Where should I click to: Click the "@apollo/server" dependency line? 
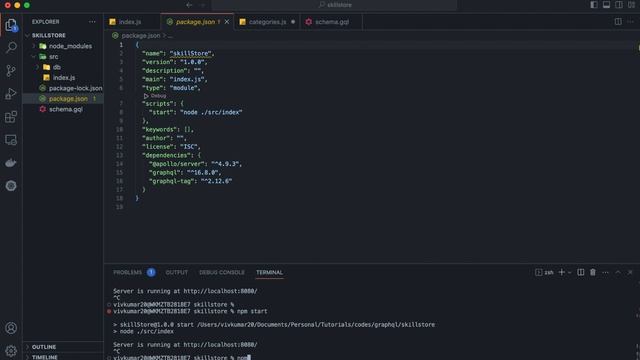(196, 164)
